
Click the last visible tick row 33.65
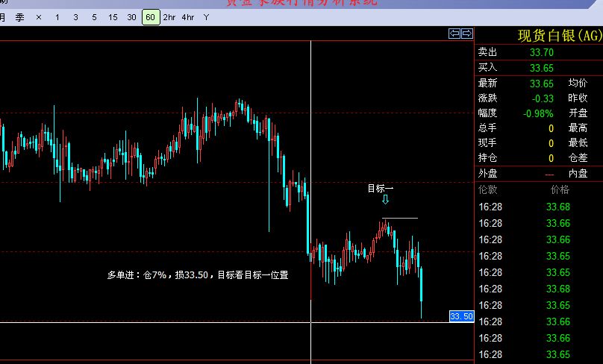[558, 354]
